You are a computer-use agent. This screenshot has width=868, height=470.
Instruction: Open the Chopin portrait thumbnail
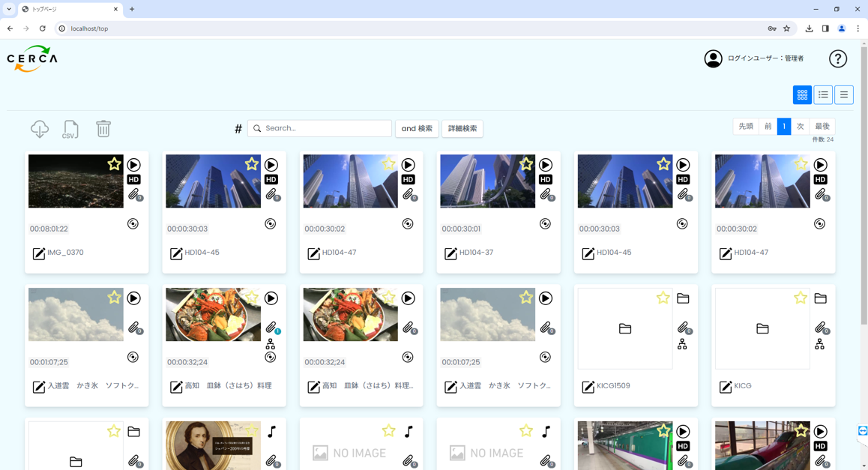(213, 446)
